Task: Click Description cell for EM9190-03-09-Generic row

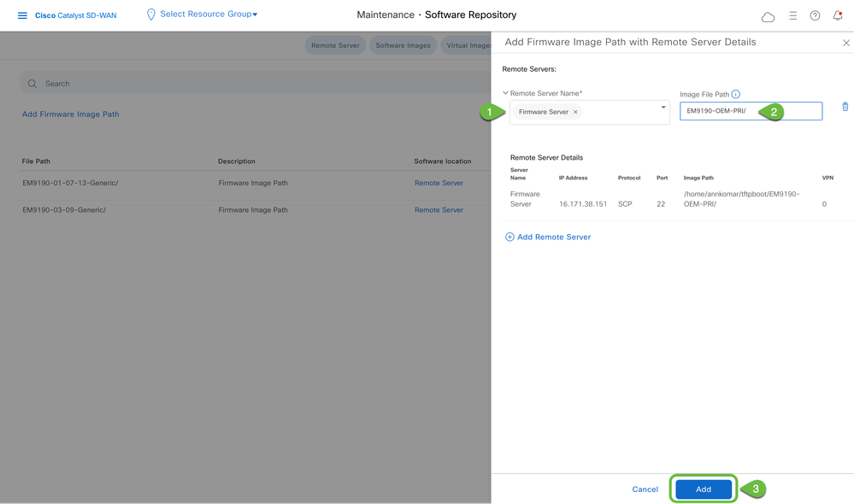Action: (253, 210)
